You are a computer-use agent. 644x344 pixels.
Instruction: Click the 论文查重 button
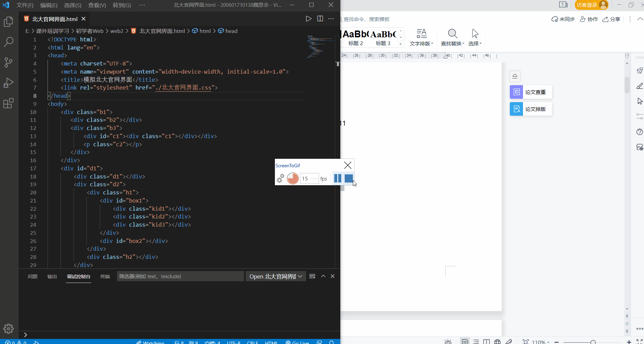click(x=531, y=92)
